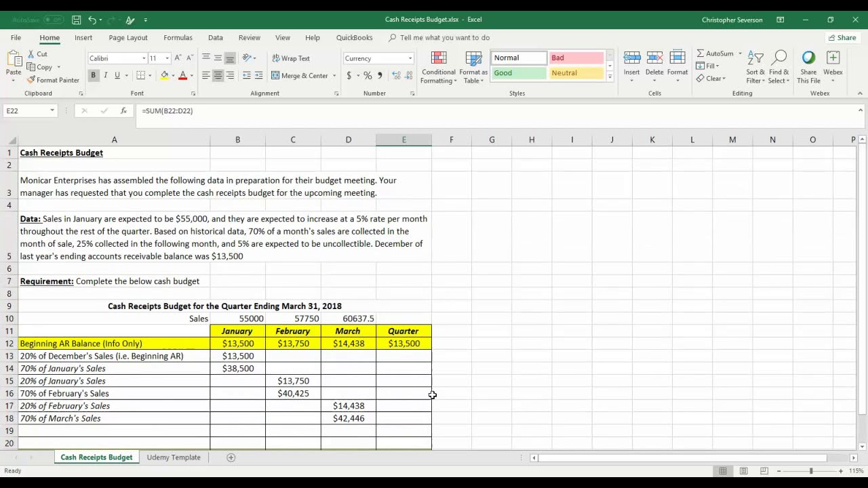This screenshot has height=488, width=868.
Task: Switch to Page Break Preview in status bar
Action: [x=764, y=471]
